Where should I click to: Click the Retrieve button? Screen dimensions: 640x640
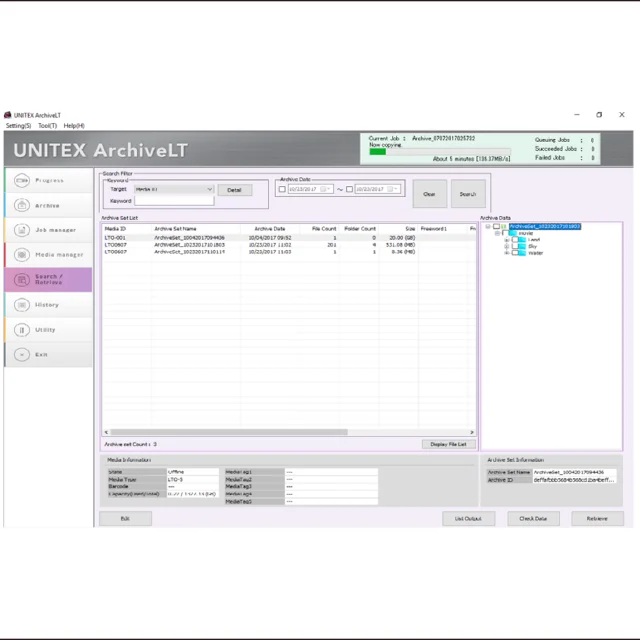[x=597, y=518]
